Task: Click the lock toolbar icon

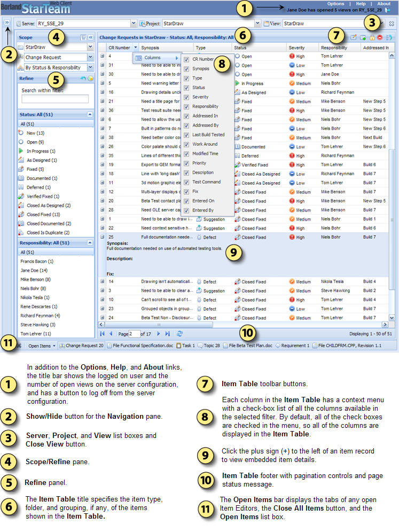Action: point(372,37)
